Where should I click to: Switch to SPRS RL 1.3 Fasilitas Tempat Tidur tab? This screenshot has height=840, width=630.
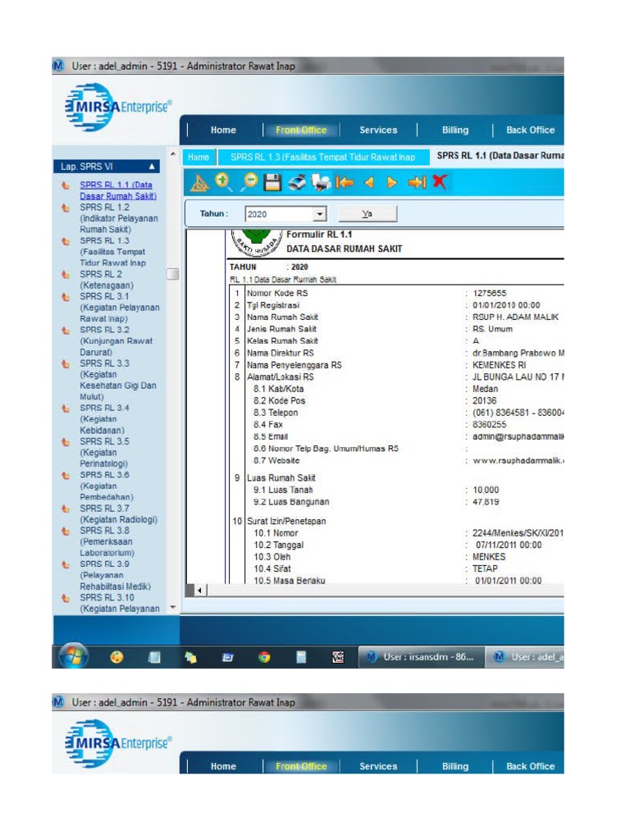[323, 157]
